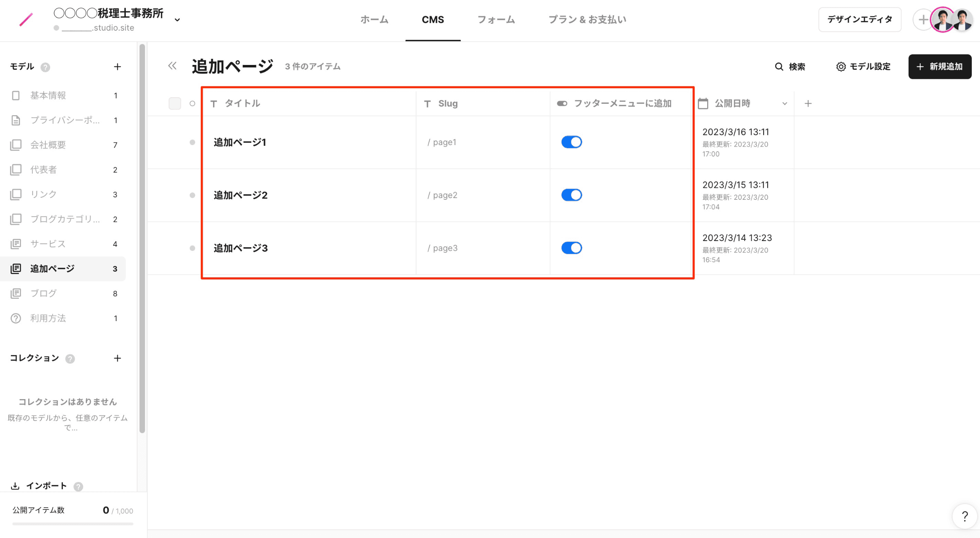Open the project name dropdown chevron
Screen dimensions: 980x538
[x=177, y=20]
